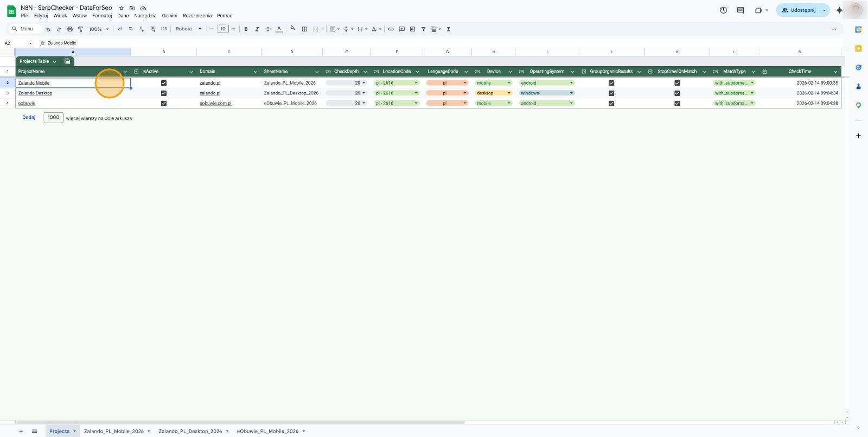This screenshot has height=437, width=868.
Task: Open the Formatuj menu
Action: pos(102,16)
